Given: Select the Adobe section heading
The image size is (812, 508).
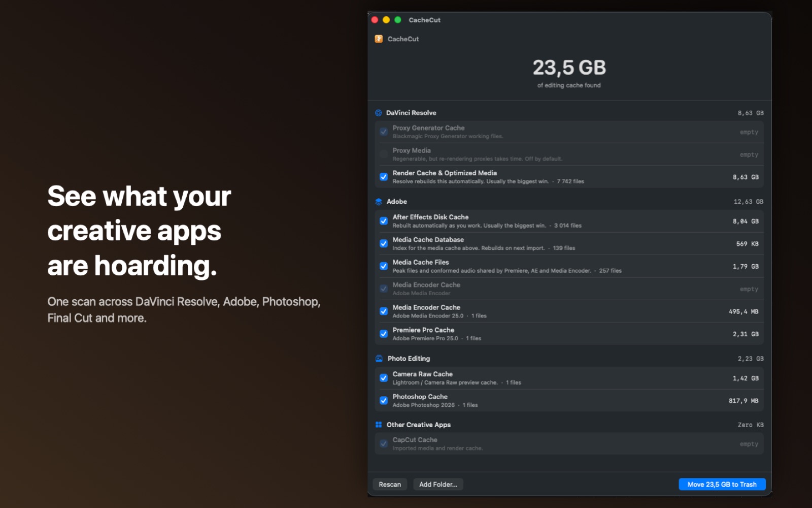Looking at the screenshot, I should tap(397, 202).
